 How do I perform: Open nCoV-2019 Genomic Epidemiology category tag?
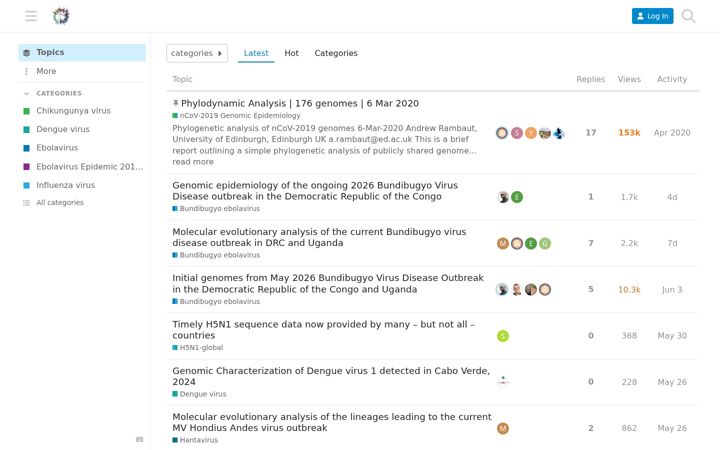[236, 116]
